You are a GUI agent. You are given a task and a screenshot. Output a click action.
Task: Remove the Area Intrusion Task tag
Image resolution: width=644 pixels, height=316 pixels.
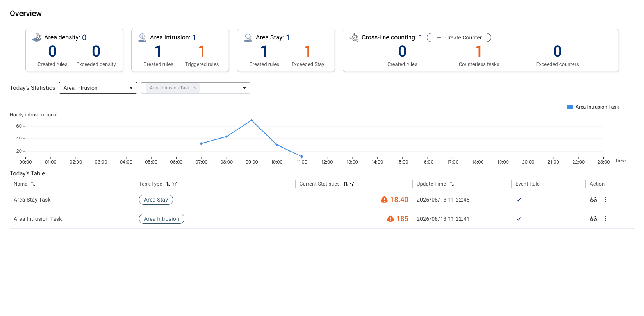click(195, 88)
